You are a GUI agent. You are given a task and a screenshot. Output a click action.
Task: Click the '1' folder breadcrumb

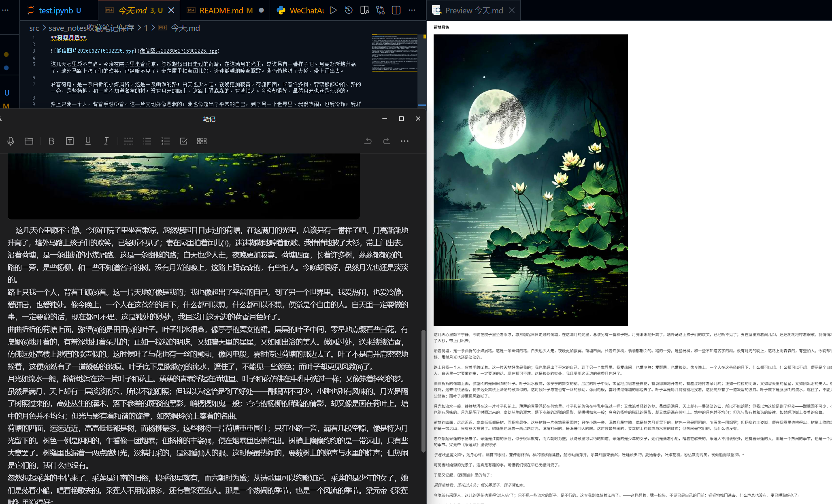(146, 28)
